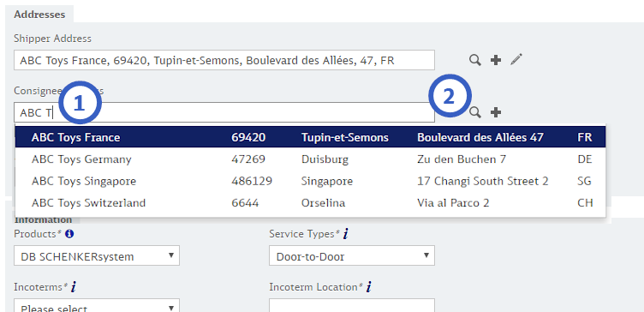
Task: Focus the Consignee Address input field
Action: click(x=224, y=112)
